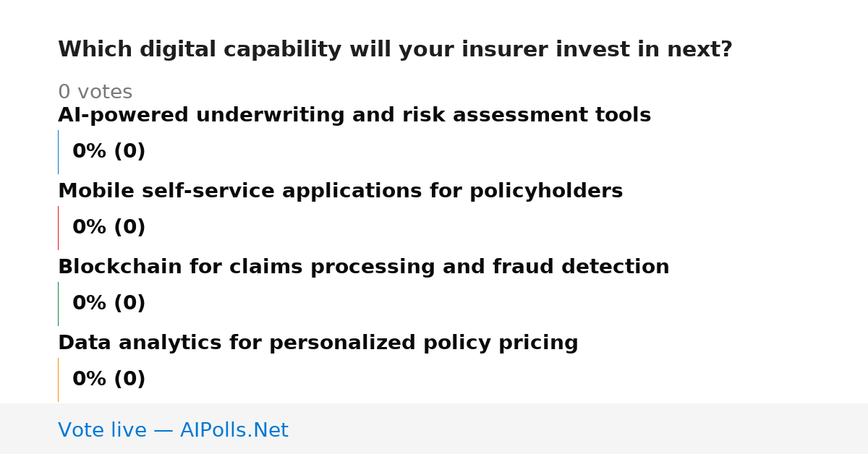Select AI-powered underwriting and risk assessment tools option
The height and width of the screenshot is (454, 868).
pyautogui.click(x=354, y=116)
